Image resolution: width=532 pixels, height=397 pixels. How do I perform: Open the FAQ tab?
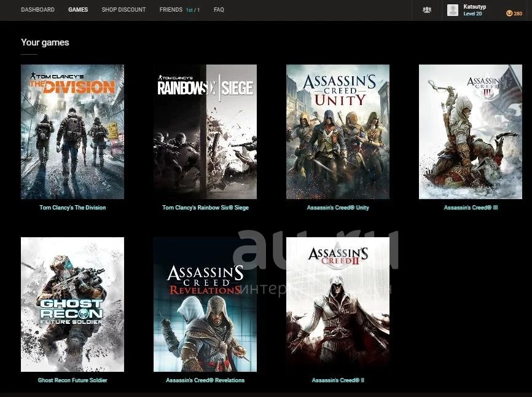pyautogui.click(x=219, y=10)
